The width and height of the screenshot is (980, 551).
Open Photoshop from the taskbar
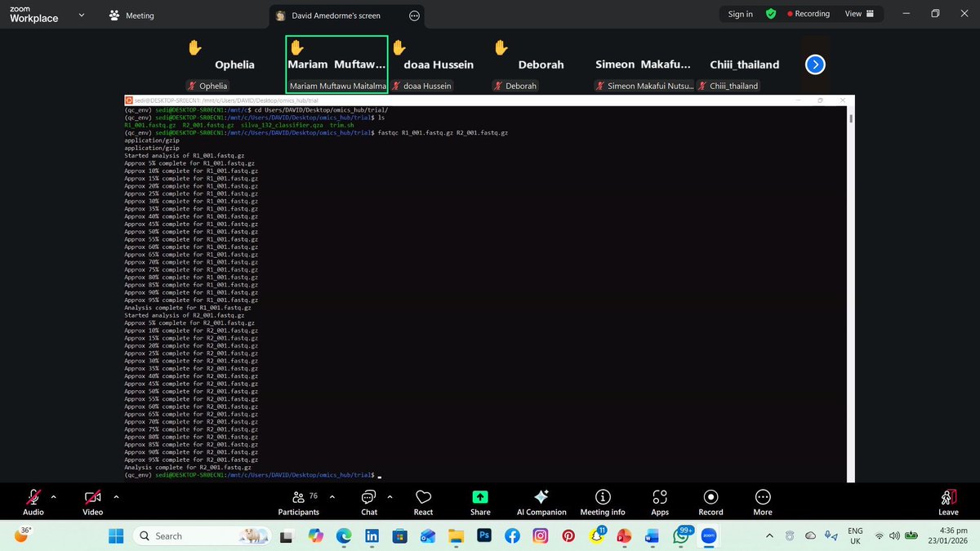tap(484, 535)
